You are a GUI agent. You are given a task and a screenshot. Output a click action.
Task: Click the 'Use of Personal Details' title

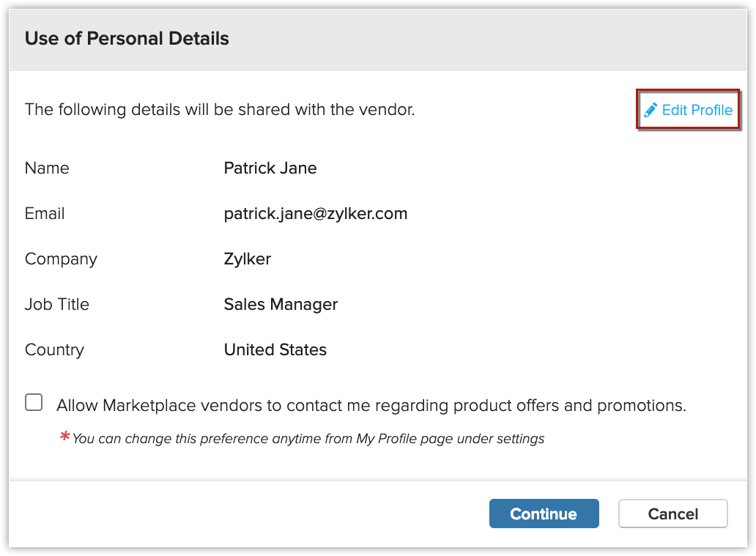click(127, 39)
